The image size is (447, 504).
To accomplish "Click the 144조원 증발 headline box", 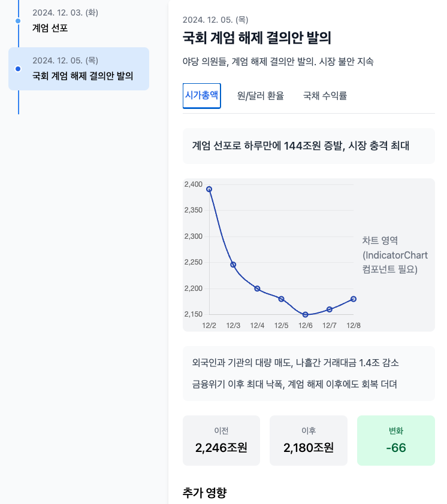I will (x=309, y=145).
